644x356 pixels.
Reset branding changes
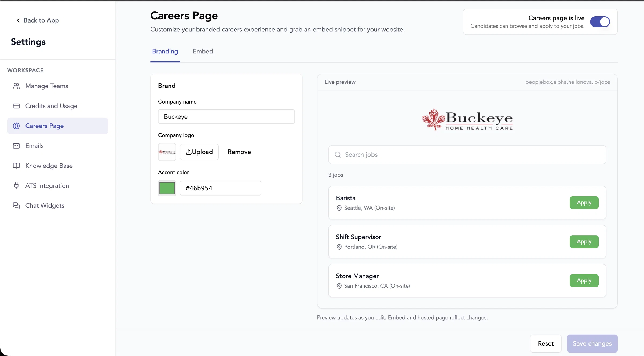(x=546, y=344)
